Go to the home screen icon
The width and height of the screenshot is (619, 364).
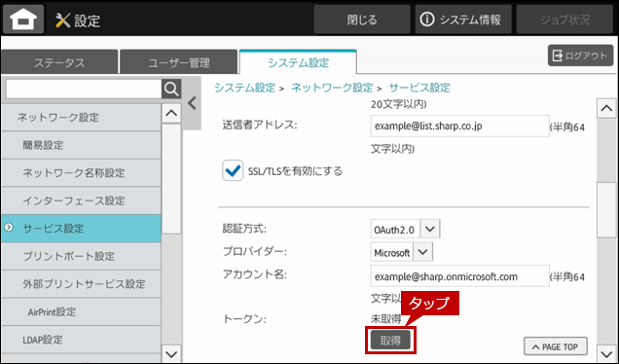point(23,19)
